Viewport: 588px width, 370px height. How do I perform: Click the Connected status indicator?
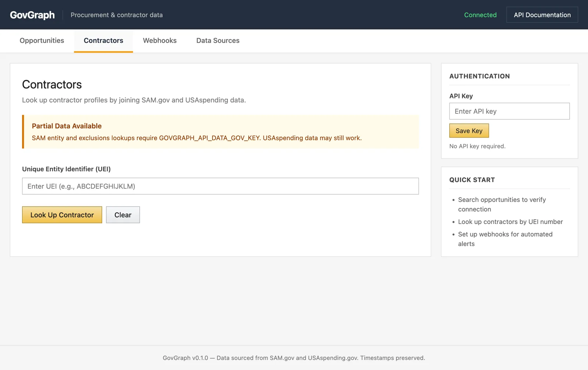click(480, 15)
